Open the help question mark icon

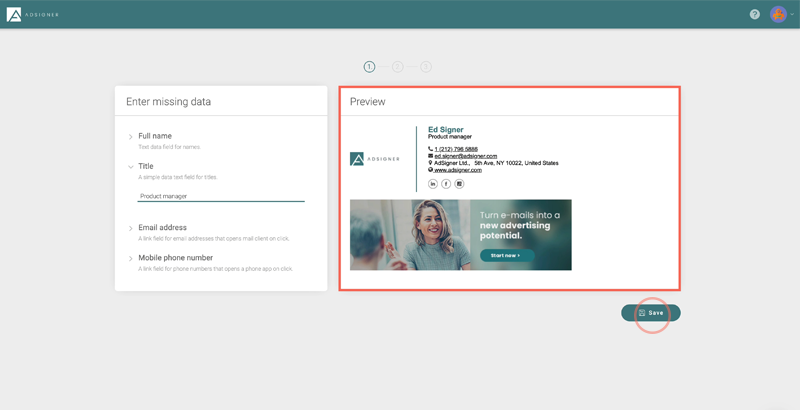755,14
